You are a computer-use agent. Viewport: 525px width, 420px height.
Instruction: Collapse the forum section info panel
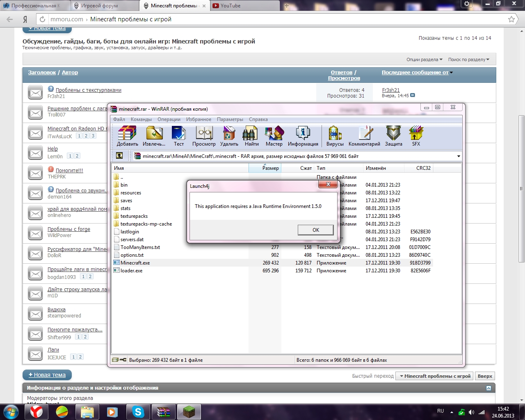pyautogui.click(x=488, y=388)
